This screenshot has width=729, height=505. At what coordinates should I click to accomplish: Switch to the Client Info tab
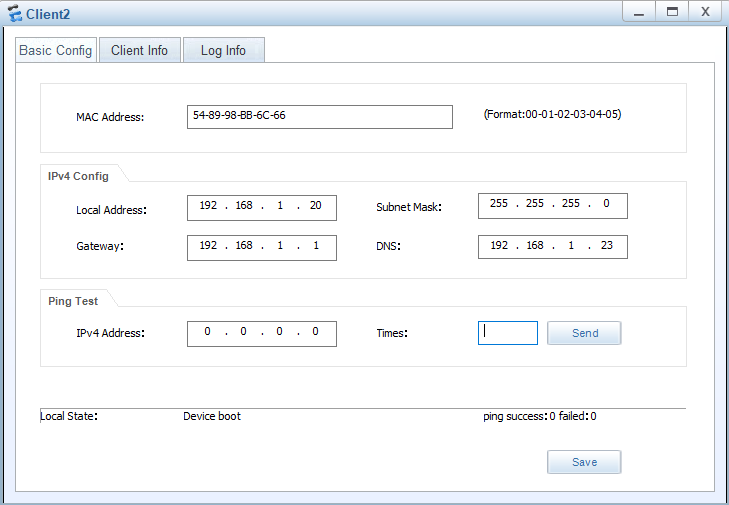pyautogui.click(x=139, y=50)
